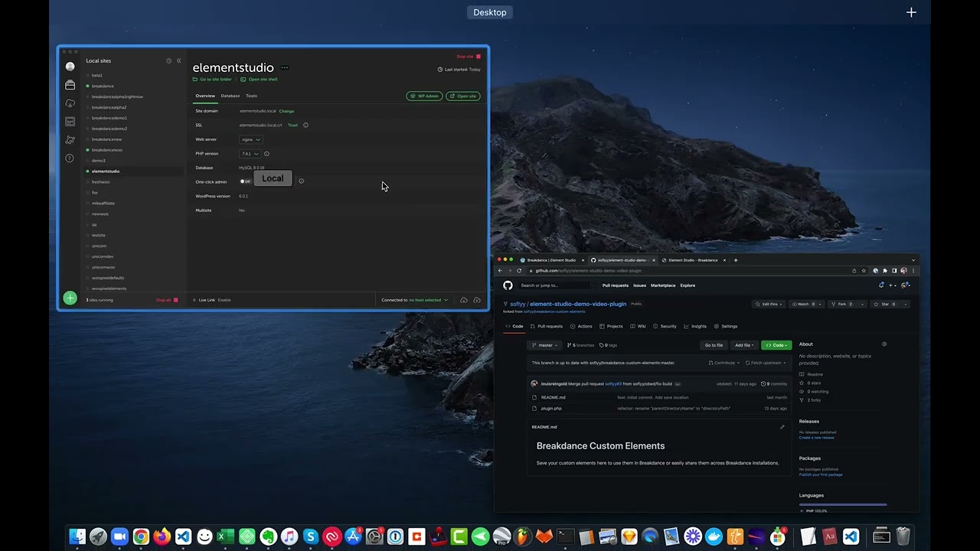980x551 pixels.
Task: Open plugin.php file on GitHub
Action: pyautogui.click(x=551, y=409)
